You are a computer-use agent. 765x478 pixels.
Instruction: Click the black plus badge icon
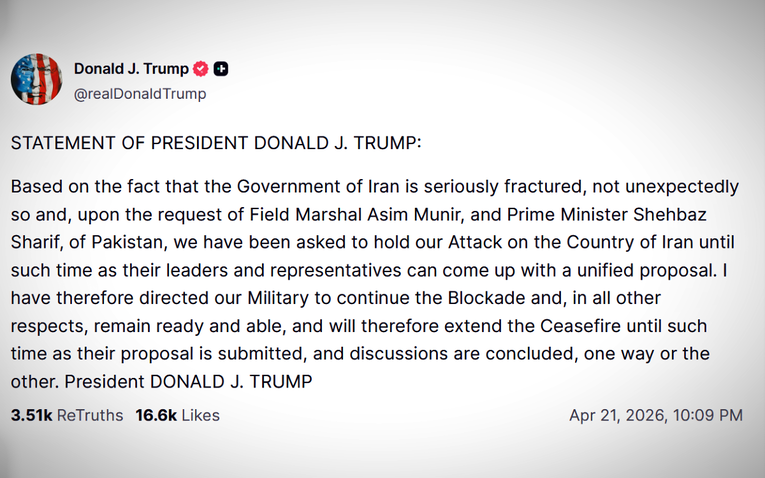pyautogui.click(x=222, y=69)
